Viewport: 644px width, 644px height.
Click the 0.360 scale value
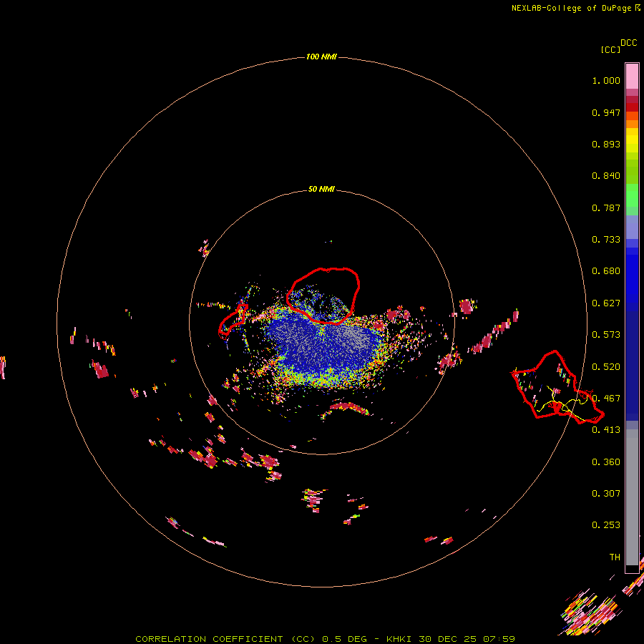606,462
